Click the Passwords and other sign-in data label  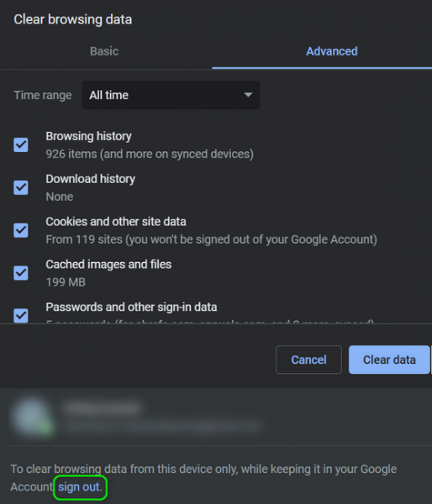131,307
